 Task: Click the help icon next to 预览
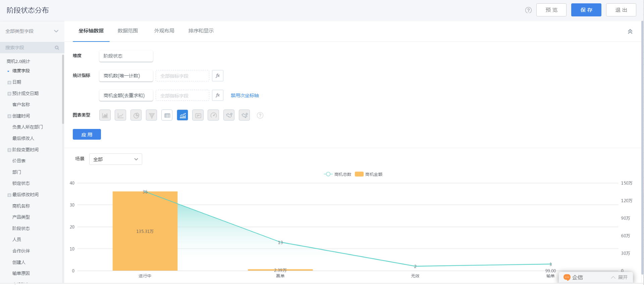pyautogui.click(x=528, y=10)
